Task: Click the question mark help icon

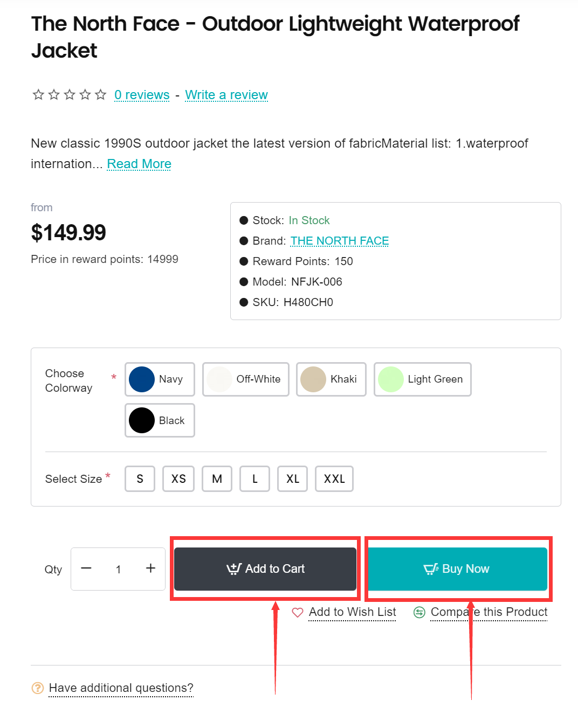Action: coord(38,688)
